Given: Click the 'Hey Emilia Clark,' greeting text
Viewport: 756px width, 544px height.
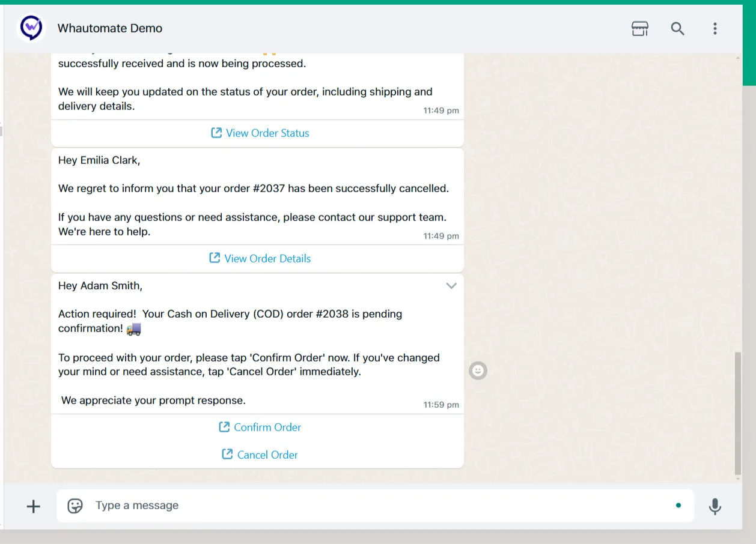Looking at the screenshot, I should click(x=99, y=160).
